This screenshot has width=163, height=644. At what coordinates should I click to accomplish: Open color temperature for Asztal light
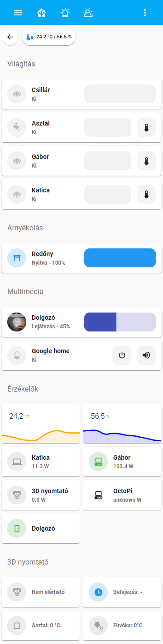point(146,127)
